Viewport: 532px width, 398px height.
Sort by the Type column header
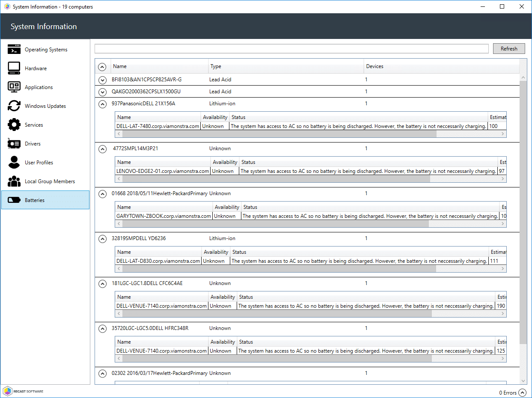tap(286, 66)
